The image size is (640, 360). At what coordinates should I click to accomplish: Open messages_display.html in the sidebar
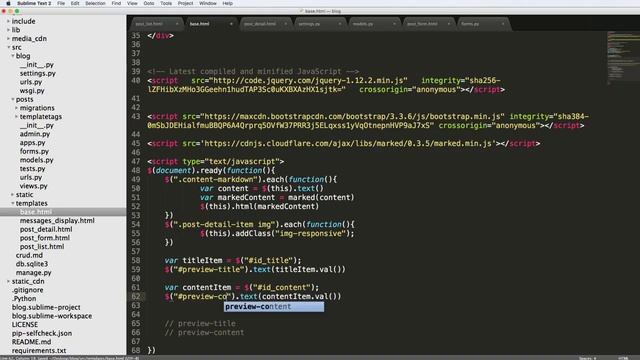57,220
